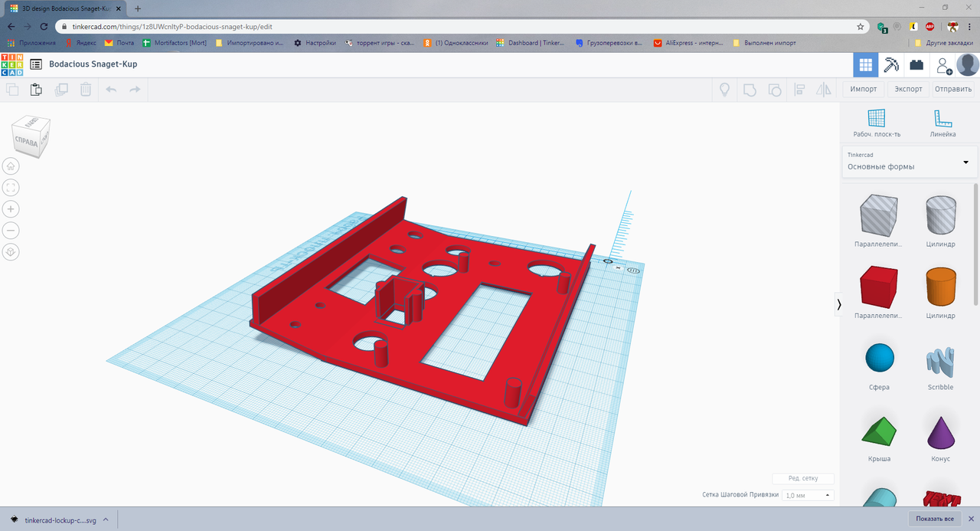Click the Copy toolbar icon
Image resolution: width=980 pixels, height=531 pixels.
coord(11,90)
